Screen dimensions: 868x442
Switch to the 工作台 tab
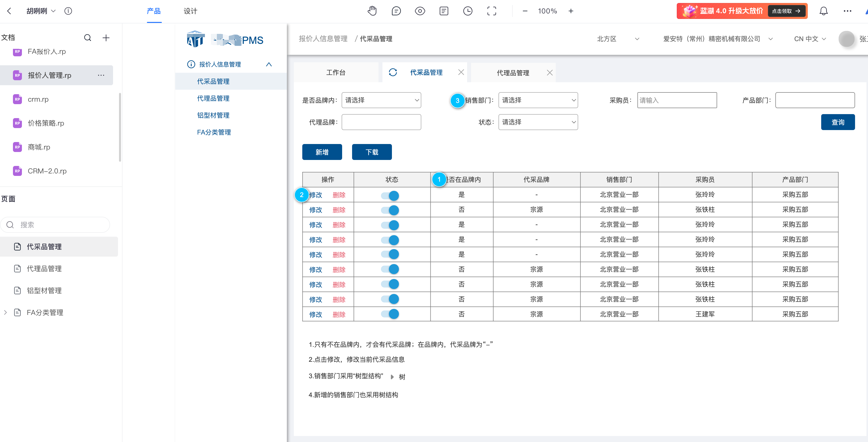tap(336, 73)
